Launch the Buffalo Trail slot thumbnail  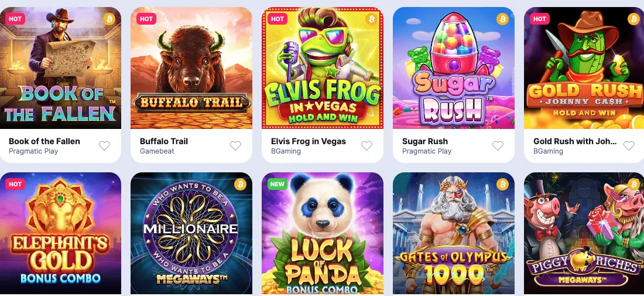coord(191,68)
